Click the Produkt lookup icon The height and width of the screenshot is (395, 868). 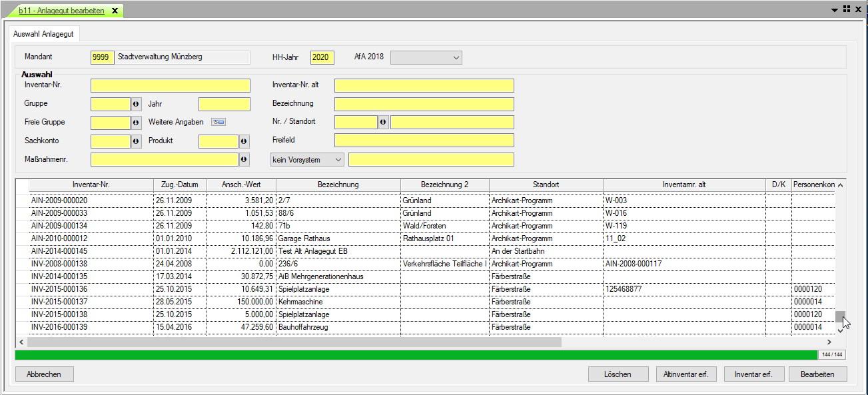pyautogui.click(x=244, y=141)
